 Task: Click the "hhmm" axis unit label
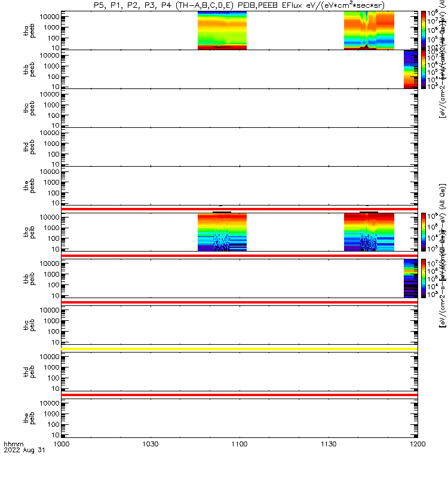[13, 445]
